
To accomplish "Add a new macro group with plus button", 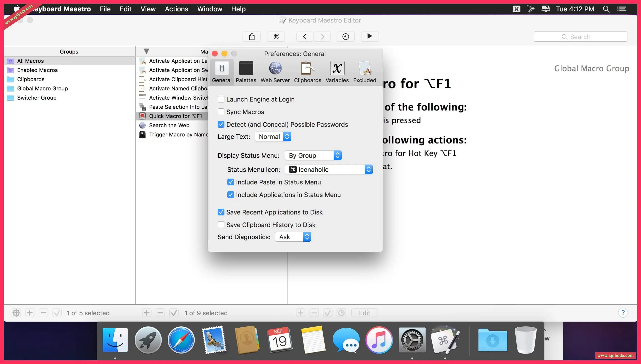I will pos(30,313).
